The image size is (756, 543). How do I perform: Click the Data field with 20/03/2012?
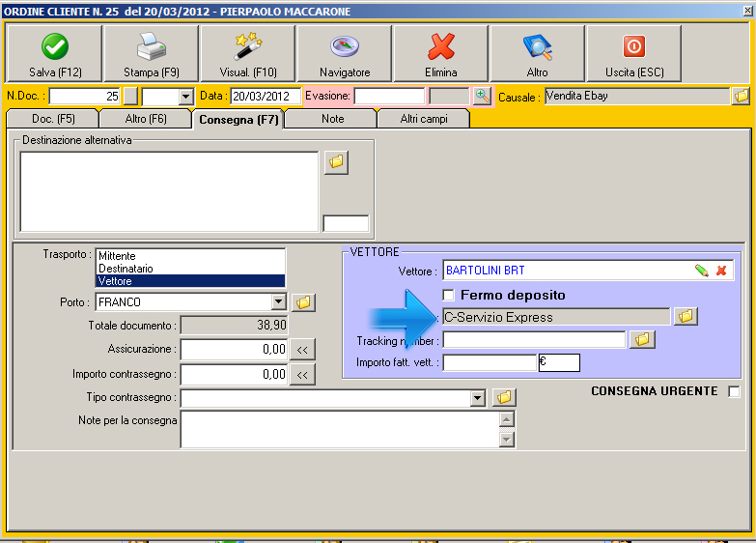266,96
